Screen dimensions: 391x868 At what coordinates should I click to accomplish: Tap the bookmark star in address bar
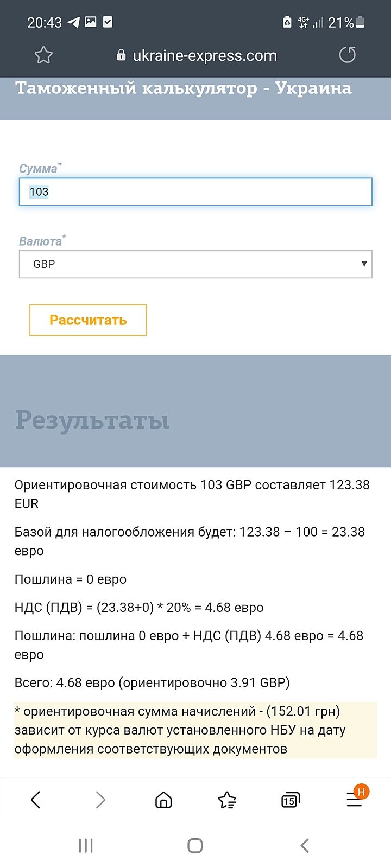point(43,55)
